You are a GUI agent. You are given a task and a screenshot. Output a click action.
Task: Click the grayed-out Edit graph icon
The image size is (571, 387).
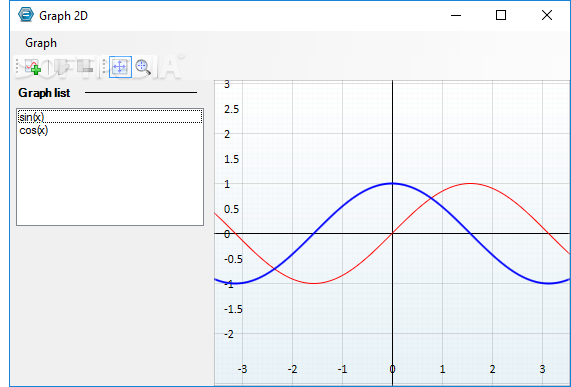[x=62, y=67]
